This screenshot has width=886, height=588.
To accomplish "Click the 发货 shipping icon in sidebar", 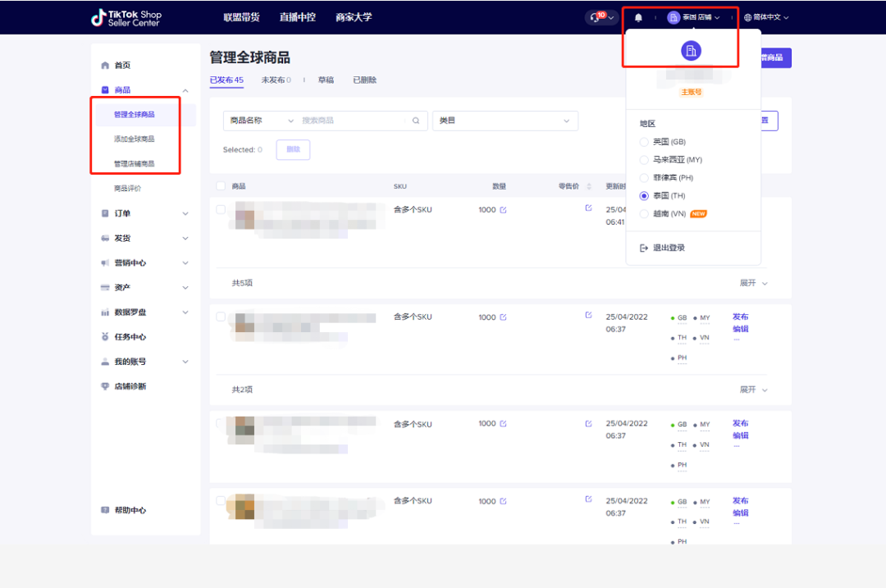I will [x=105, y=238].
